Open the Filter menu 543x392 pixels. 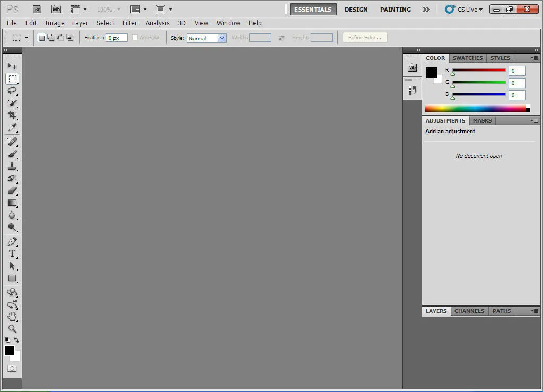tap(129, 23)
